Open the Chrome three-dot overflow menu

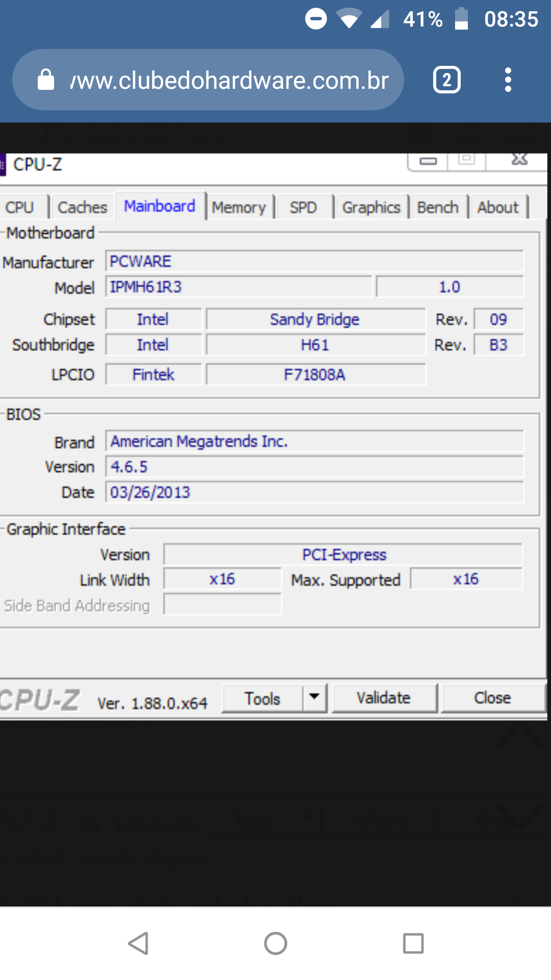pyautogui.click(x=508, y=80)
